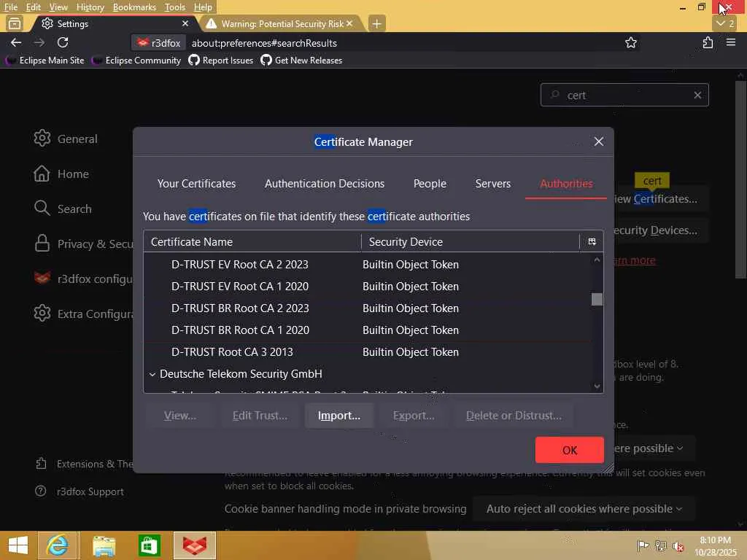Viewport: 747px width, 560px height.
Task: Focus the settings search box containing cert
Action: click(x=624, y=96)
